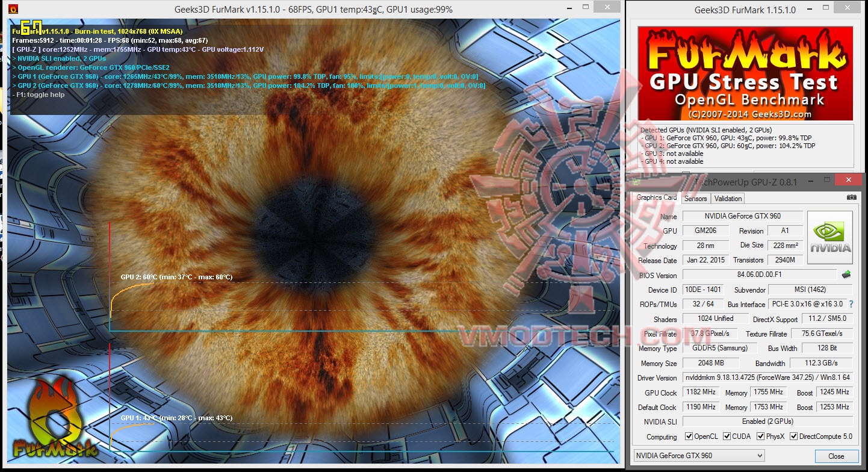Screen dimensions: 868x472
Task: Click the 'Frames:5912' statistics overlay line
Action: click(110, 40)
